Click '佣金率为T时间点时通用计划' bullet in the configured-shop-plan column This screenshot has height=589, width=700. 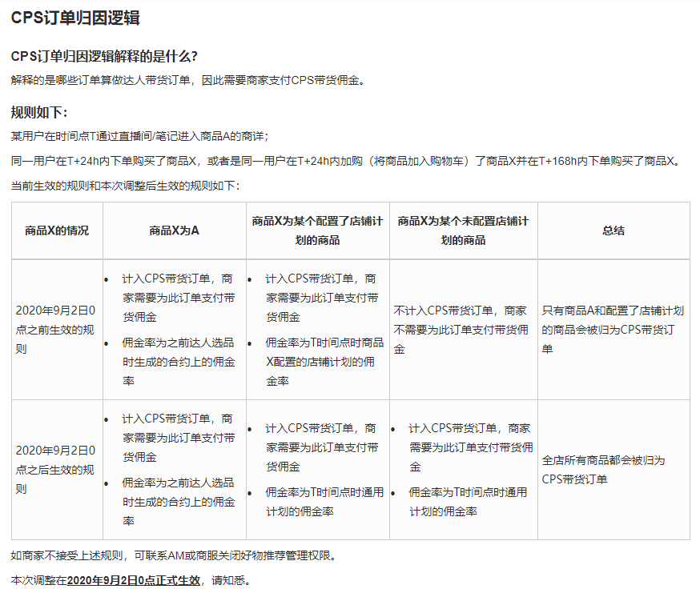(324, 502)
